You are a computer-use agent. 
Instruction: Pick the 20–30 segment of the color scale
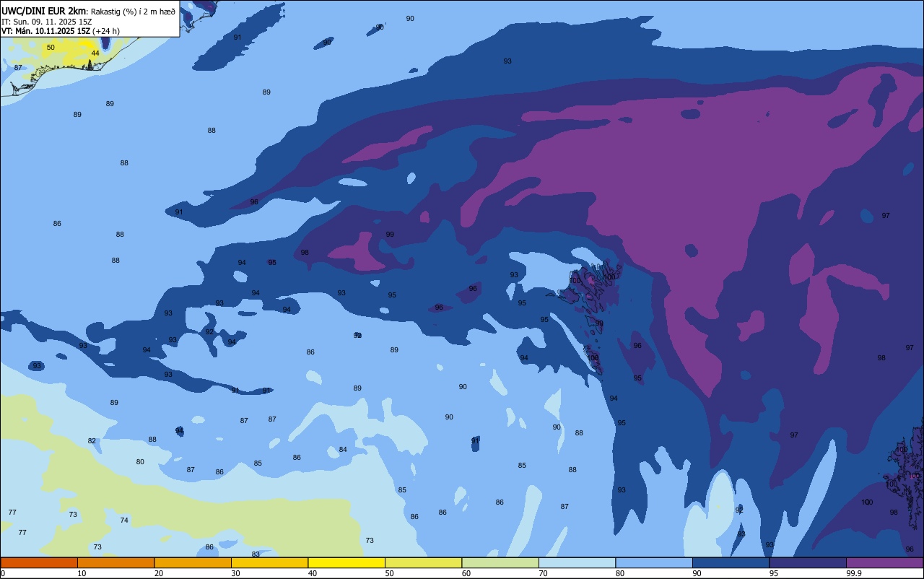[x=193, y=563]
